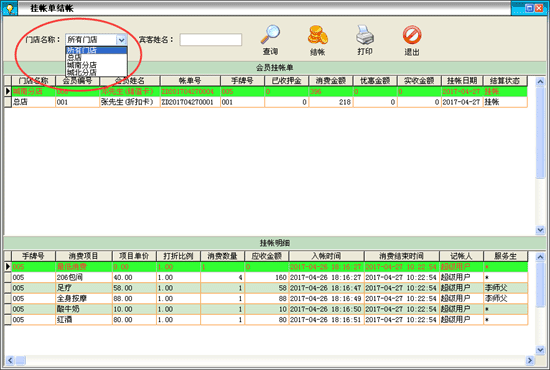Click the 结帐 coins icon
Image resolution: width=550 pixels, height=370 pixels.
[317, 35]
